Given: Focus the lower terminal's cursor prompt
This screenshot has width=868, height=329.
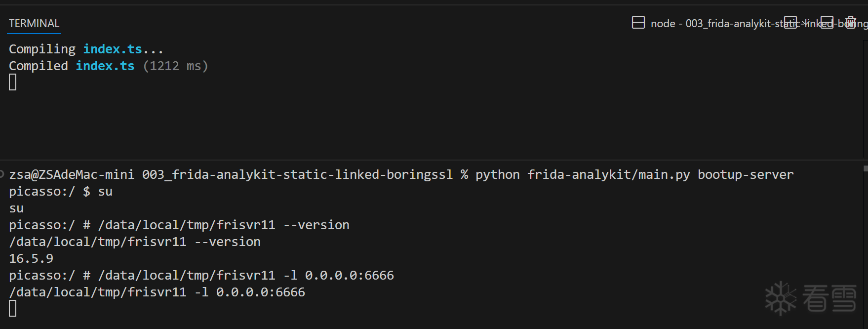Looking at the screenshot, I should tap(13, 308).
